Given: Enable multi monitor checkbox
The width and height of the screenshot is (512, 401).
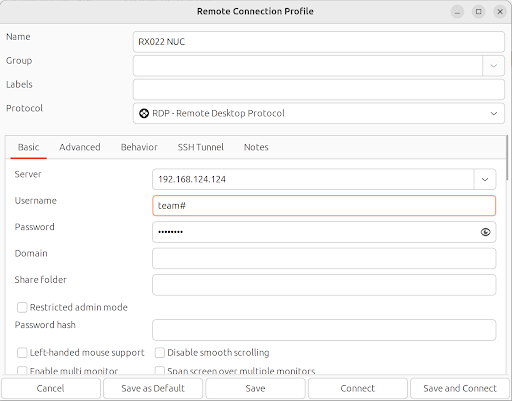Looking at the screenshot, I should pyautogui.click(x=22, y=371).
